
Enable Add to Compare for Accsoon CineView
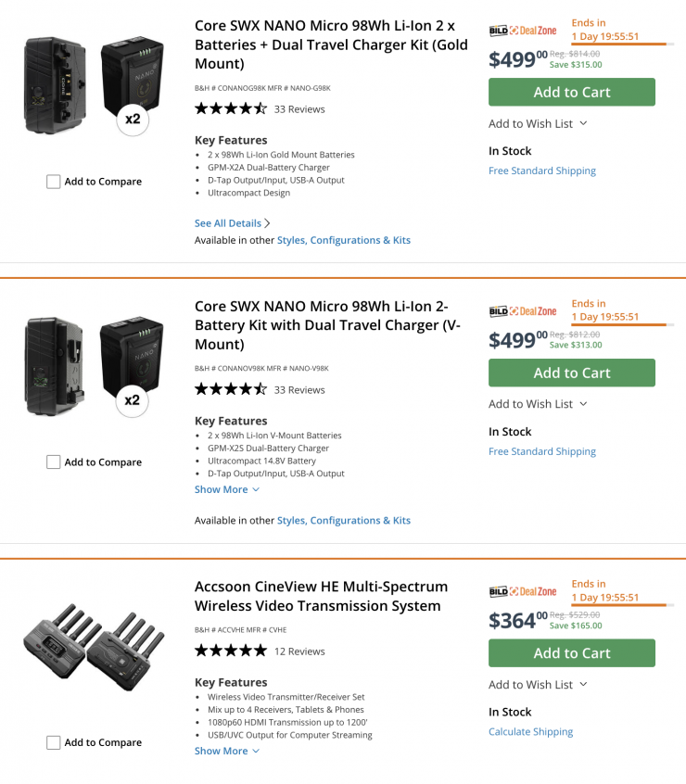54,742
